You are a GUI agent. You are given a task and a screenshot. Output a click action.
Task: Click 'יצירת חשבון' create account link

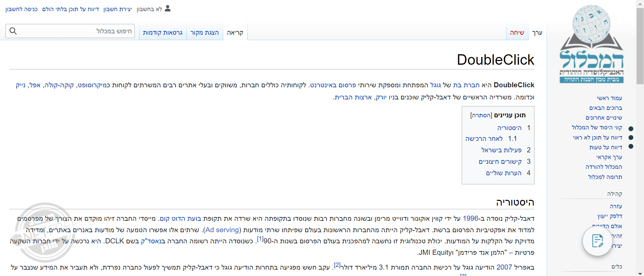click(118, 9)
